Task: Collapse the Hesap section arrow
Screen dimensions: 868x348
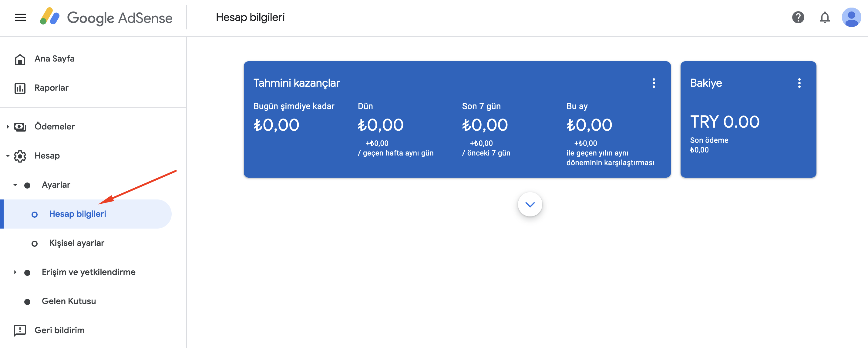Action: pos(7,156)
